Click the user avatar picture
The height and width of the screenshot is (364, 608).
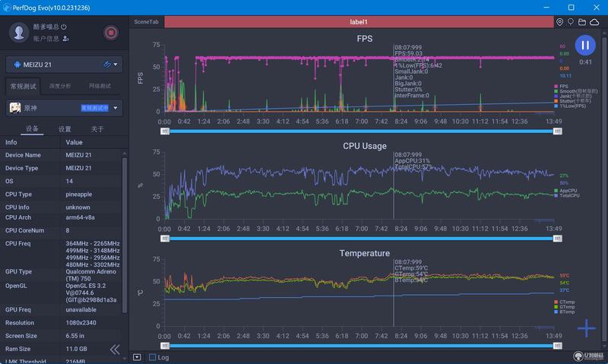click(x=18, y=32)
